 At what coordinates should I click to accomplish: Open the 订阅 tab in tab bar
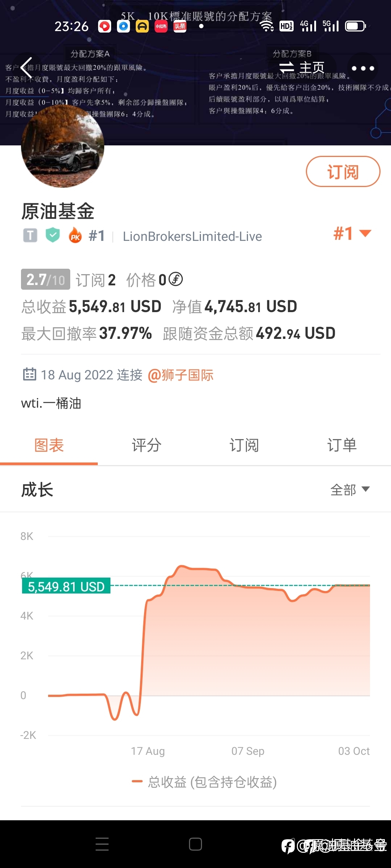tap(244, 445)
